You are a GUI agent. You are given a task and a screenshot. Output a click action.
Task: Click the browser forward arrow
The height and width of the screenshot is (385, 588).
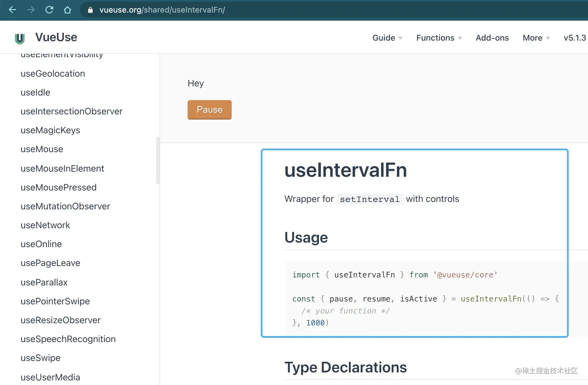31,10
